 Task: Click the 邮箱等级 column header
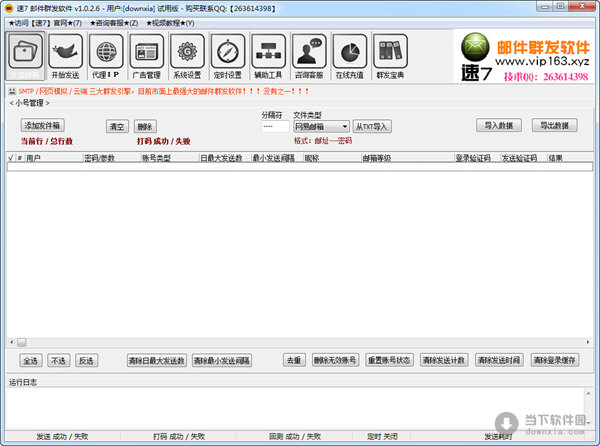click(408, 158)
